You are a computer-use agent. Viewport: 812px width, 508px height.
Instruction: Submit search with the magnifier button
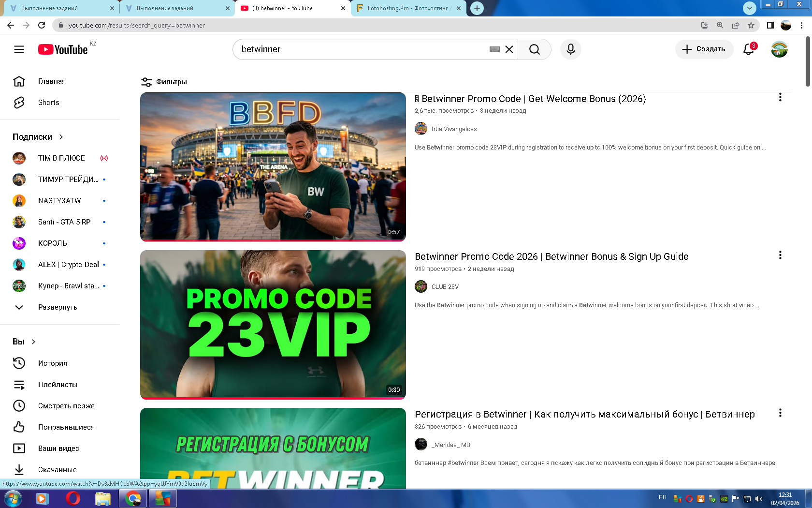(535, 49)
